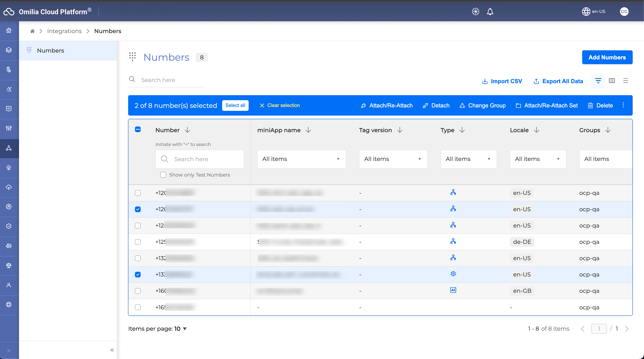Image resolution: width=644 pixels, height=359 pixels.
Task: Open Integrations breadcrumb
Action: click(x=64, y=31)
